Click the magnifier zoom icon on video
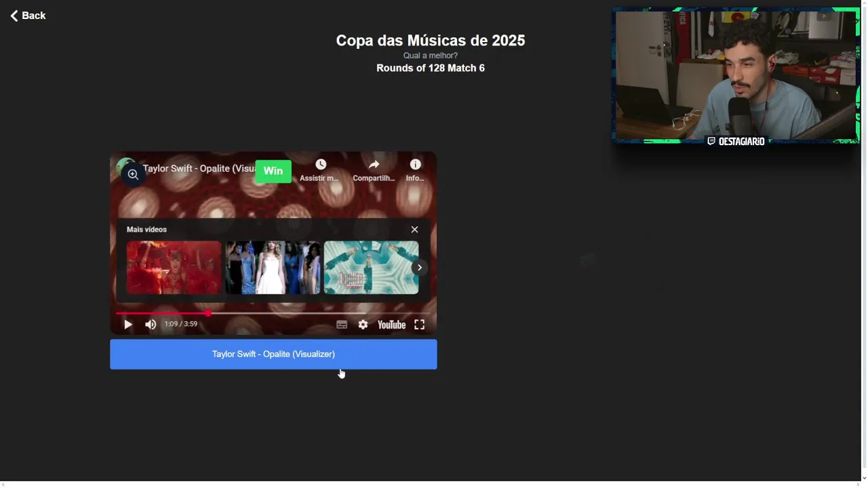The width and height of the screenshot is (868, 488). (x=133, y=174)
